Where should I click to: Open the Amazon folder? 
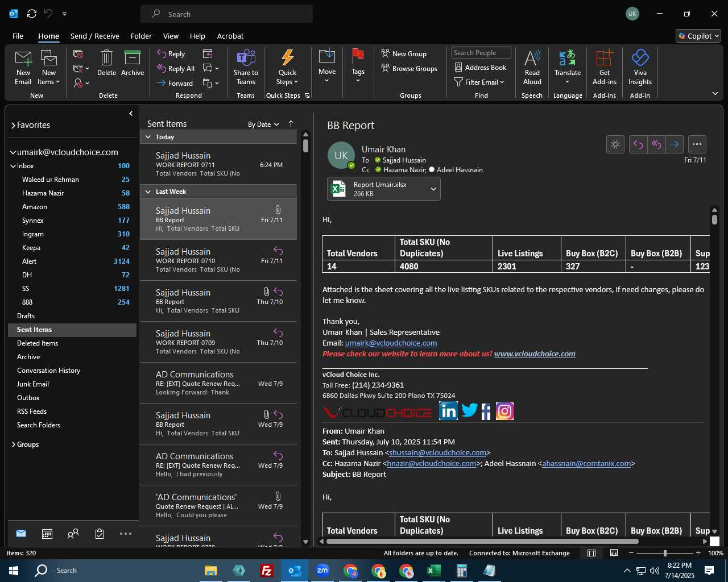[72, 207]
